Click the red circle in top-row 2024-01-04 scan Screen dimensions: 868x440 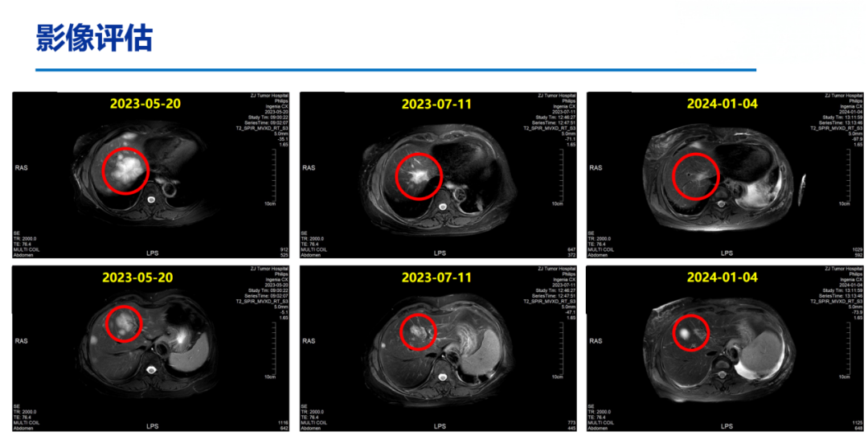click(696, 176)
